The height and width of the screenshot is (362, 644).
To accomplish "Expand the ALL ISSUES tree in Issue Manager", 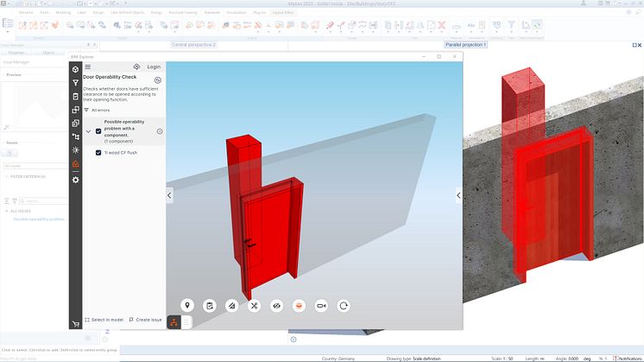I will pos(7,211).
